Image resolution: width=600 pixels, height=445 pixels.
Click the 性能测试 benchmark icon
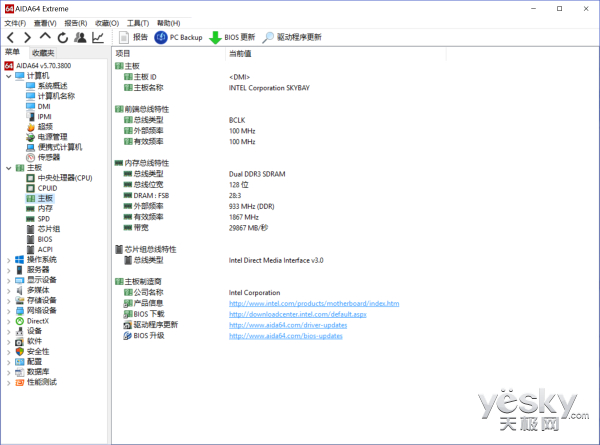tap(20, 382)
